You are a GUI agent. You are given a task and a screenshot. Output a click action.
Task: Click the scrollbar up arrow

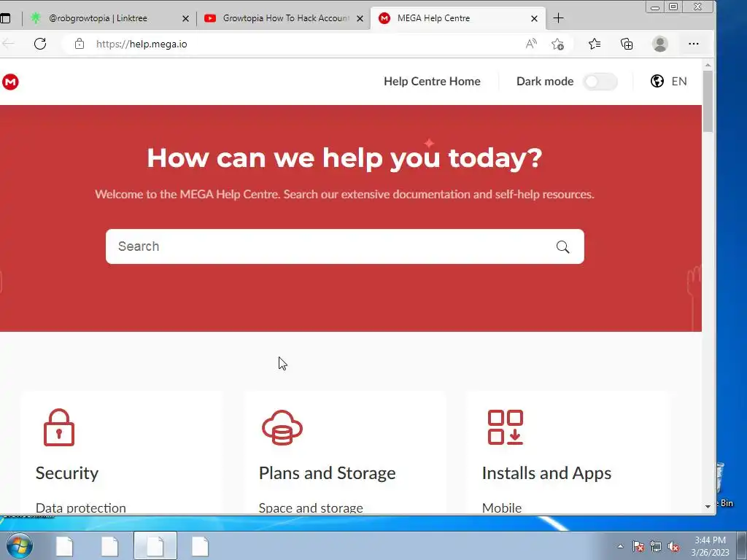[708, 65]
